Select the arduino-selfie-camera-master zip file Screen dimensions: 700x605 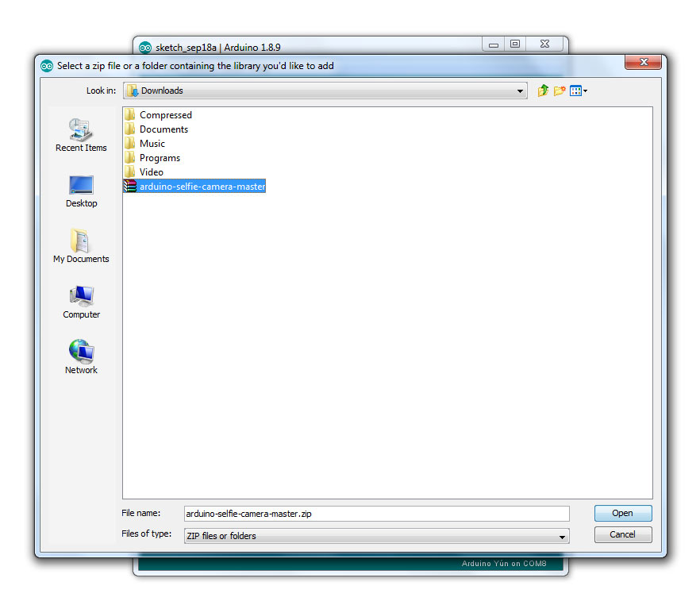pos(194,187)
